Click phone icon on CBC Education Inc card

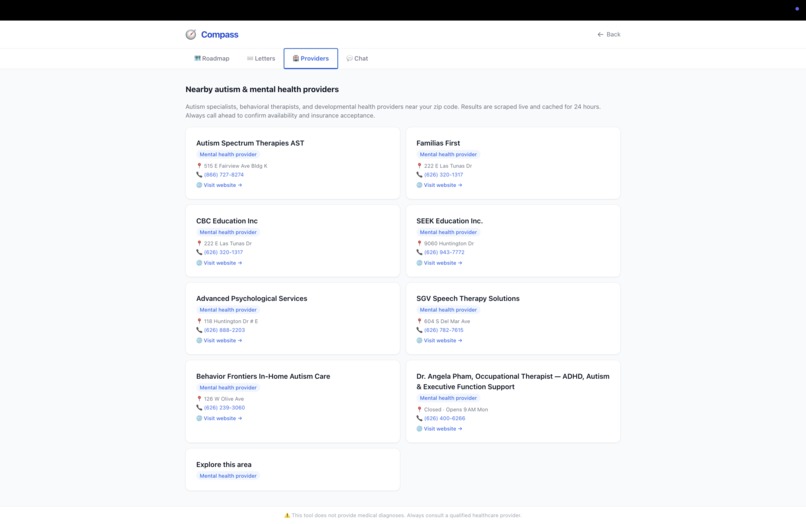[199, 252]
